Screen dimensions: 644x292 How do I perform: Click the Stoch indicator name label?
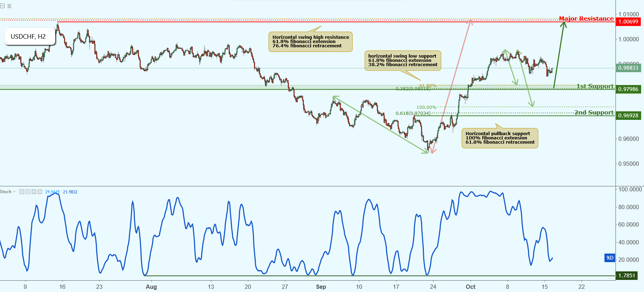coord(6,192)
